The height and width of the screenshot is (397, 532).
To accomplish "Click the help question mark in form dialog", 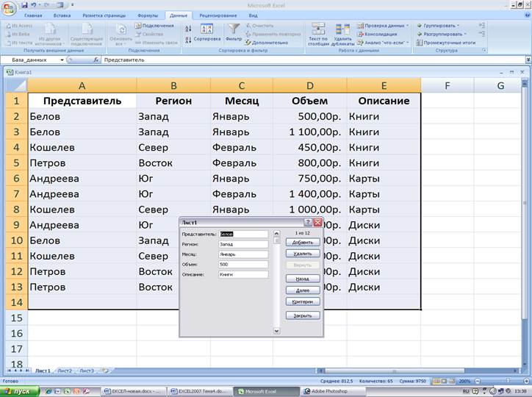I will 308,221.
